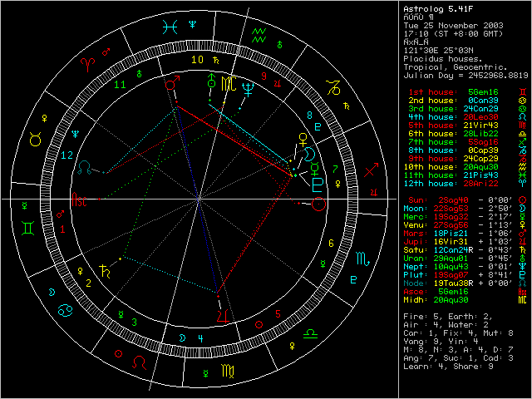Image resolution: width=532 pixels, height=399 pixels.
Task: Select the red Sagittarius arrow sign on outer ring
Action: [x=371, y=170]
